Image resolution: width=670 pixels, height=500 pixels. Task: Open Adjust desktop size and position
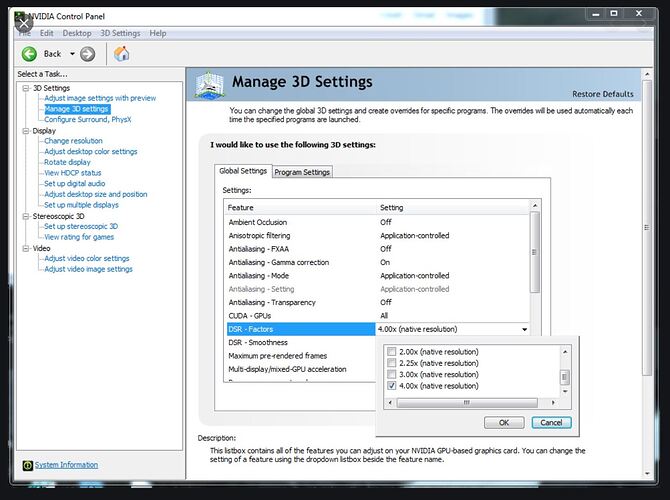coord(96,194)
